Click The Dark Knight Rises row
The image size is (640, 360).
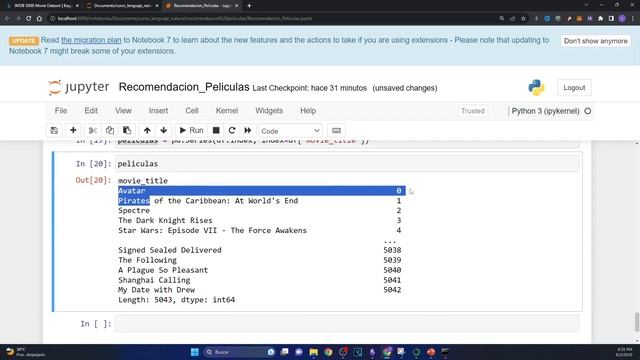pos(260,220)
